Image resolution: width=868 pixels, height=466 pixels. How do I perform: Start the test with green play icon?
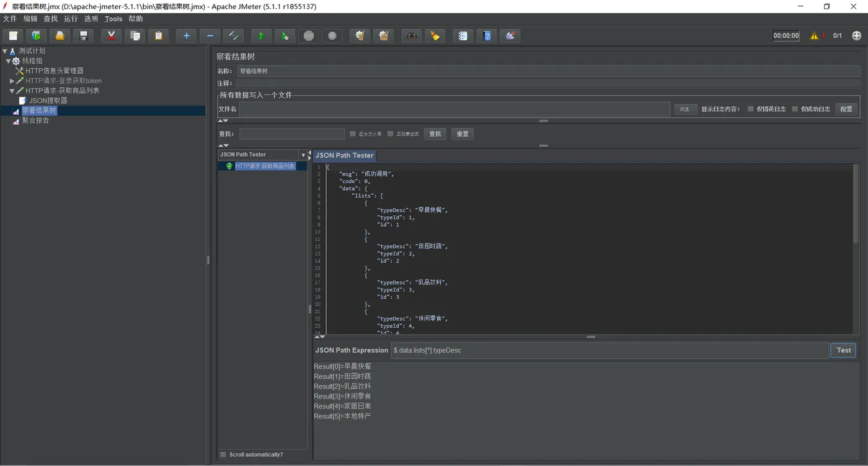click(261, 36)
